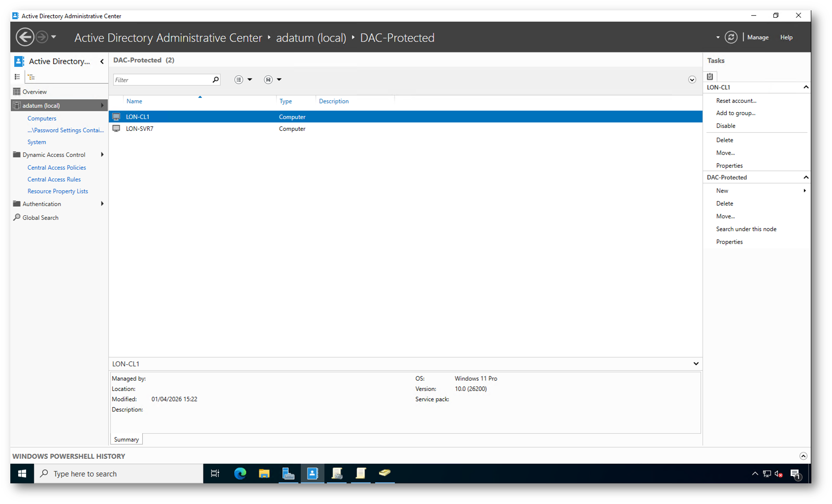Open the view options dropdown in toolbar

coord(243,80)
